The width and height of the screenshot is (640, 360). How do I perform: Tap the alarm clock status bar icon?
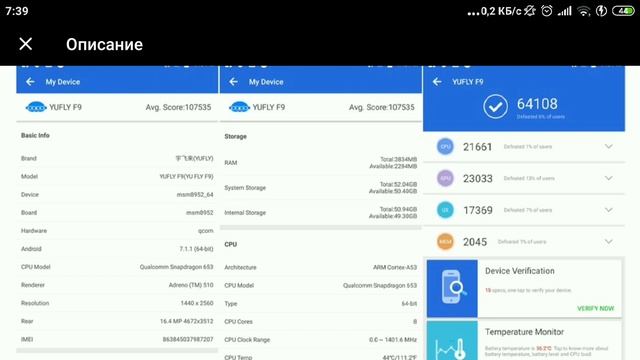coord(547,11)
